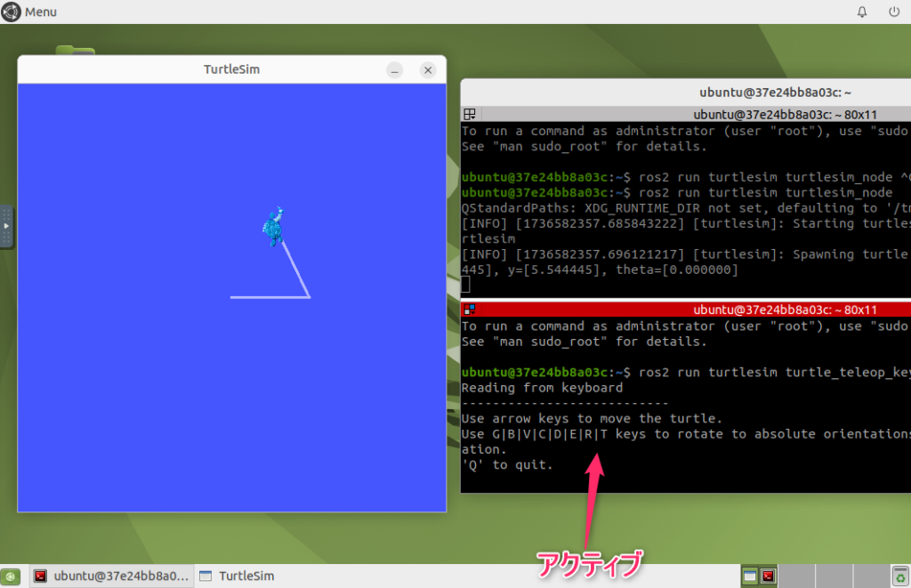
Task: Click the gray terminal pane title "ubuntu@37e24bb8a03c: ~ 80x11"
Action: [x=785, y=115]
